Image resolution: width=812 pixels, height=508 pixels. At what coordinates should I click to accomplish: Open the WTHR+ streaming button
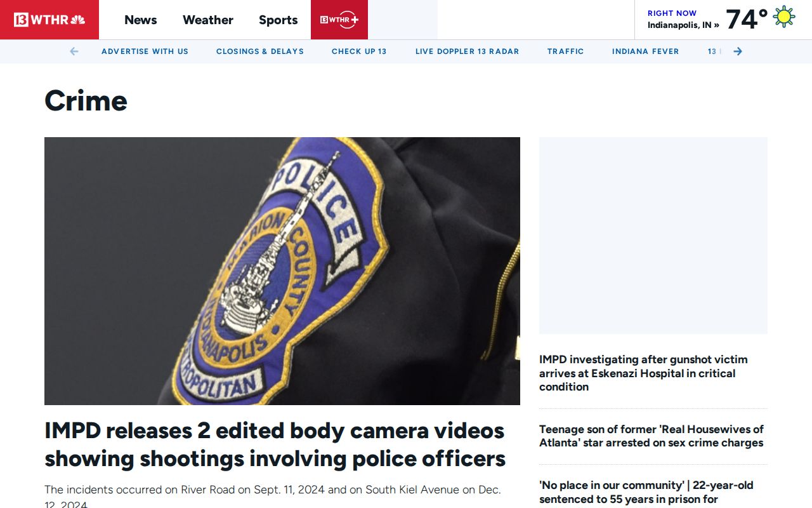click(339, 20)
